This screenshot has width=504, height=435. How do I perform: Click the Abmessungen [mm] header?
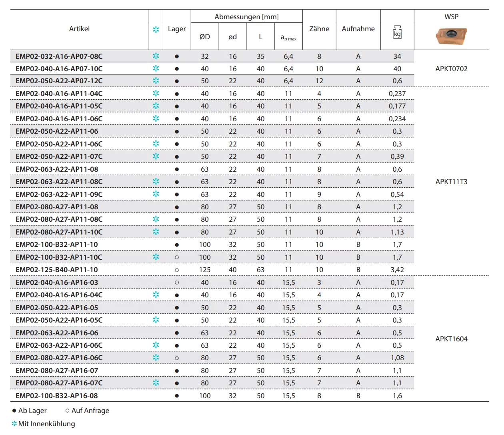(246, 17)
